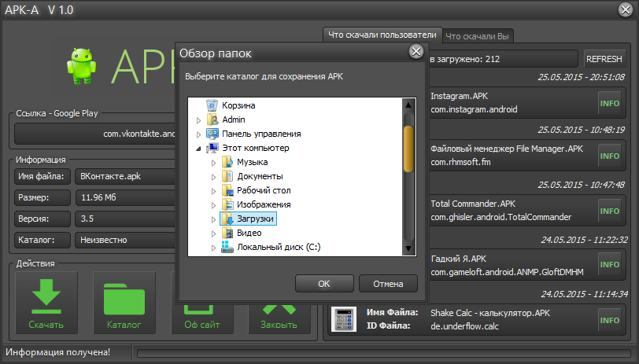Confirm folder selection with OK

(324, 284)
